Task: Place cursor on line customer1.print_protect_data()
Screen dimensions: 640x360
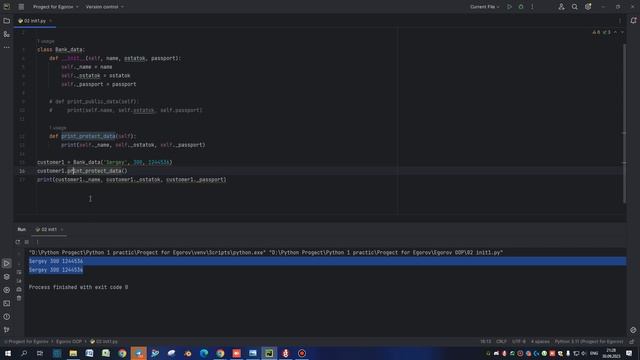Action: [x=82, y=171]
